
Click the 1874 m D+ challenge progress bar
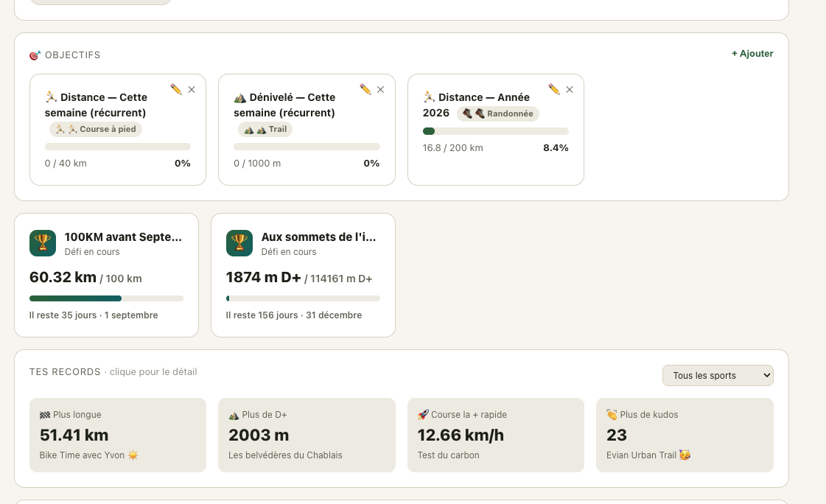[303, 298]
